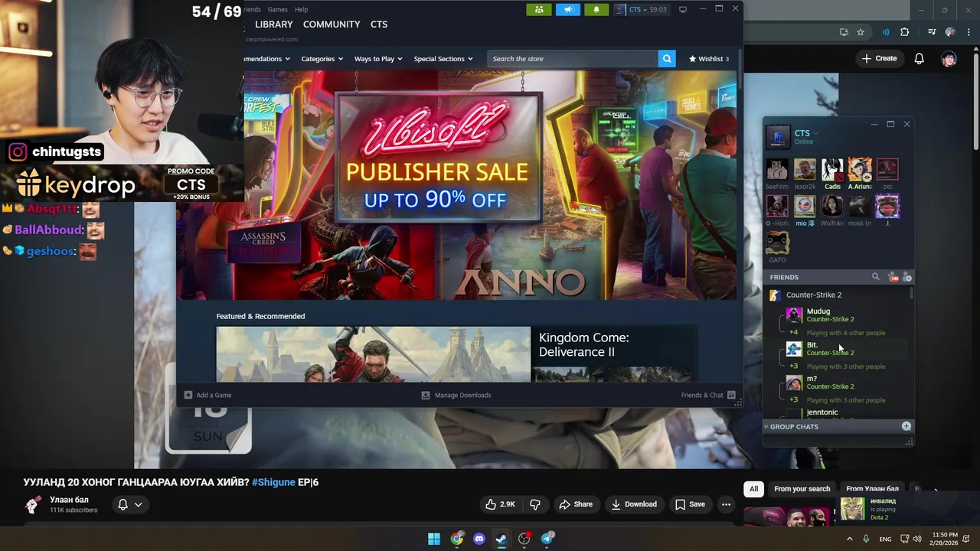Open OBS Studio from the taskbar
The height and width of the screenshot is (551, 980).
click(524, 539)
